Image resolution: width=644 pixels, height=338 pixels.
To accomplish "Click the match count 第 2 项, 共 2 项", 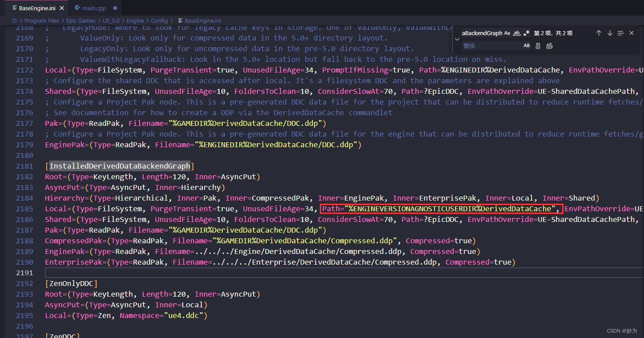I will [x=553, y=33].
